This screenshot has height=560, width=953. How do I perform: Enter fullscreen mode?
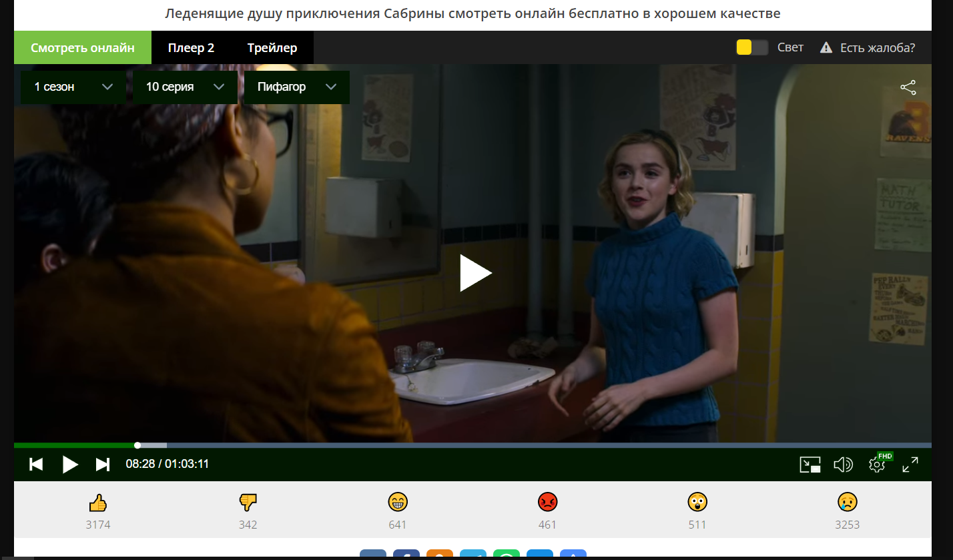click(910, 465)
